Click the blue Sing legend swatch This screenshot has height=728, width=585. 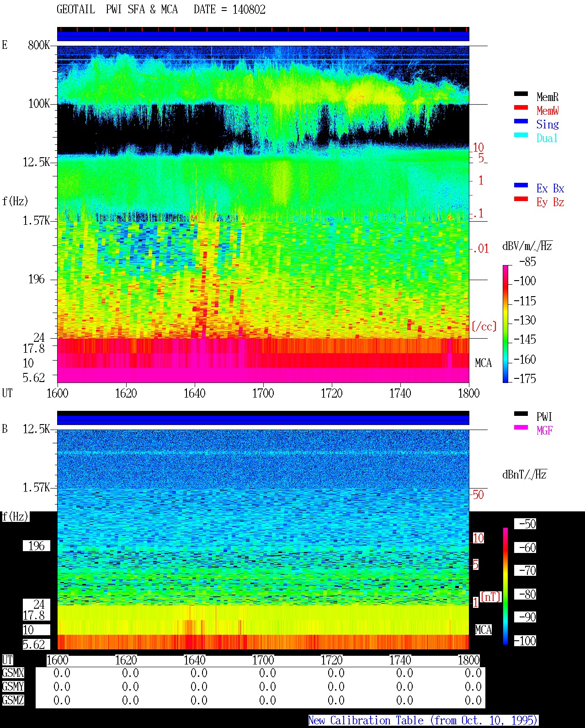pos(521,122)
